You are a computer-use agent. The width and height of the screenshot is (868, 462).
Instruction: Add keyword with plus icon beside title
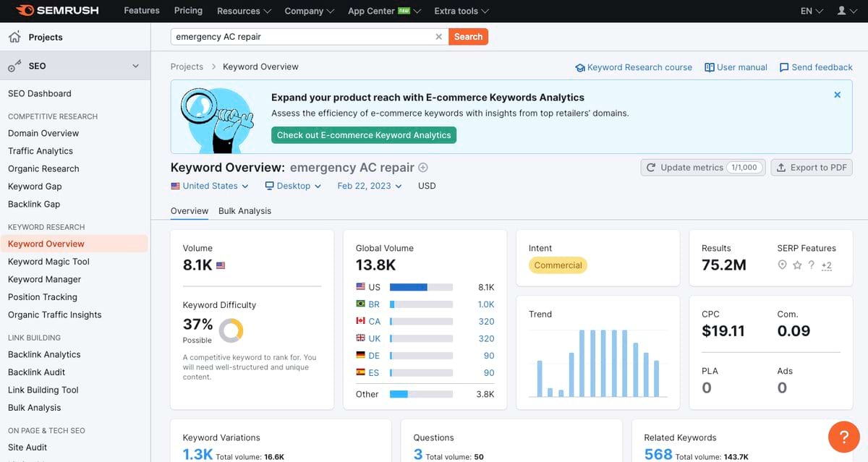coord(423,167)
